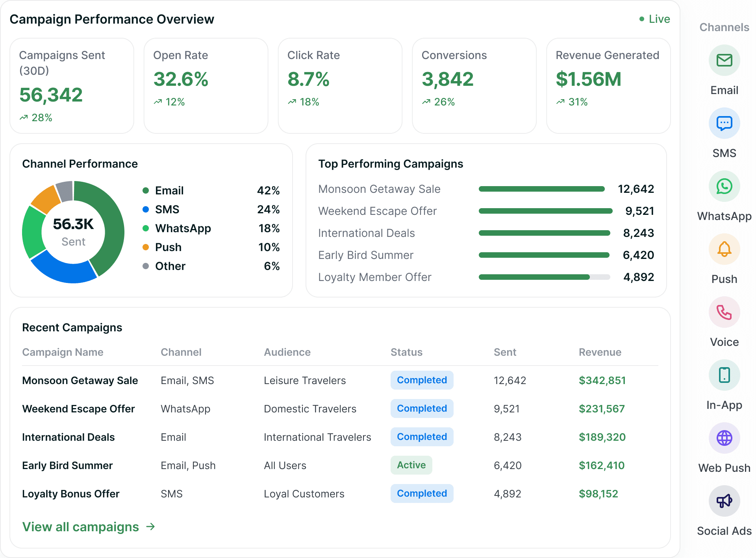Click Completed badge for Loyalty Bonus Offer
The image size is (756, 558).
422,493
